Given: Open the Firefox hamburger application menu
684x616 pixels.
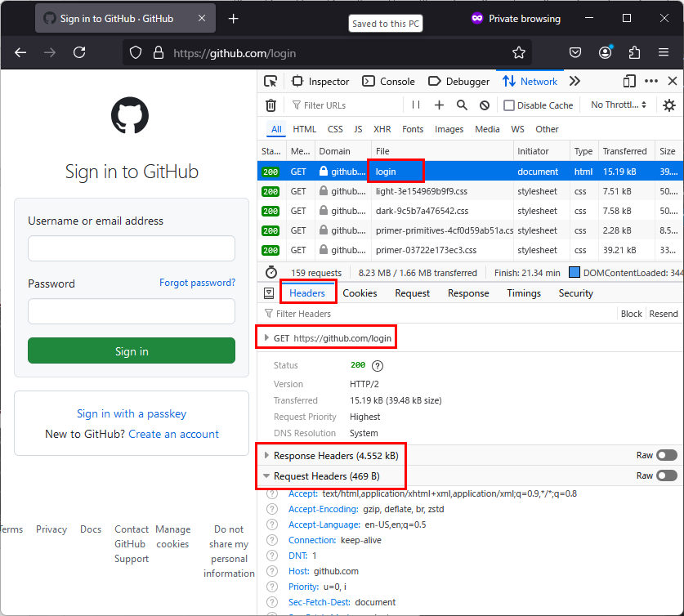Looking at the screenshot, I should (x=664, y=53).
